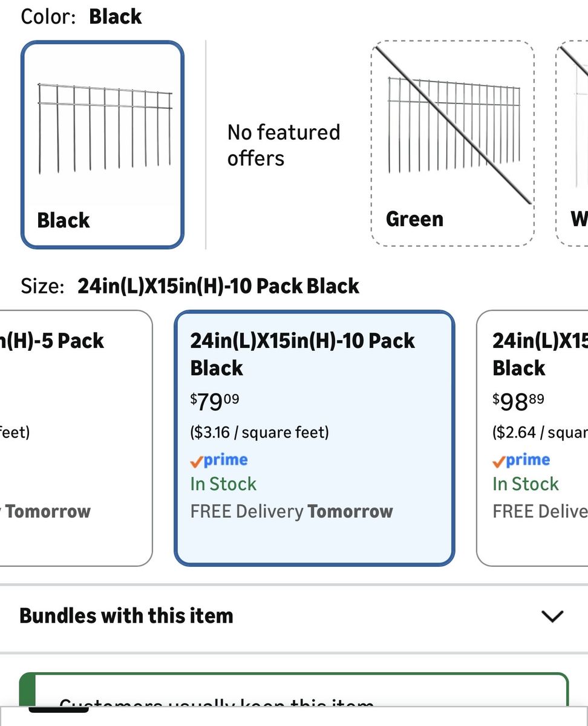This screenshot has width=588, height=726.
Task: Tap the Prime logo beside $98.89 option
Action: [521, 460]
